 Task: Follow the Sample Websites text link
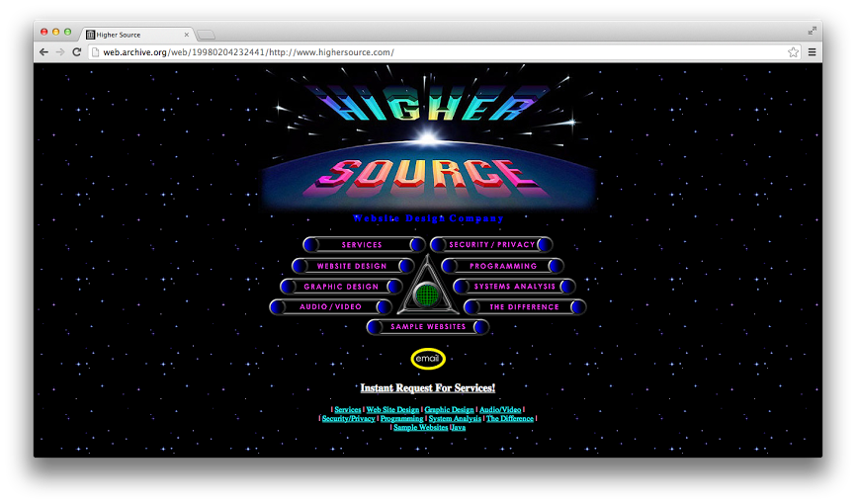coord(420,427)
